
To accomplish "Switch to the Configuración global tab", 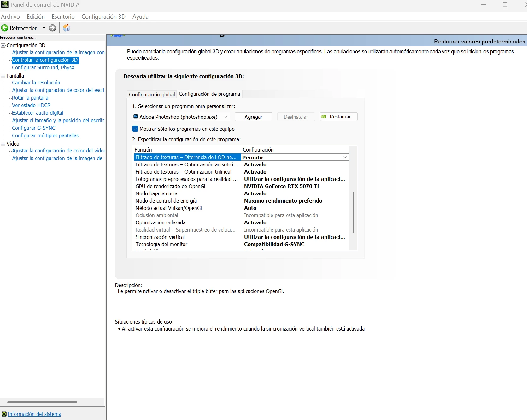I will click(x=152, y=95).
